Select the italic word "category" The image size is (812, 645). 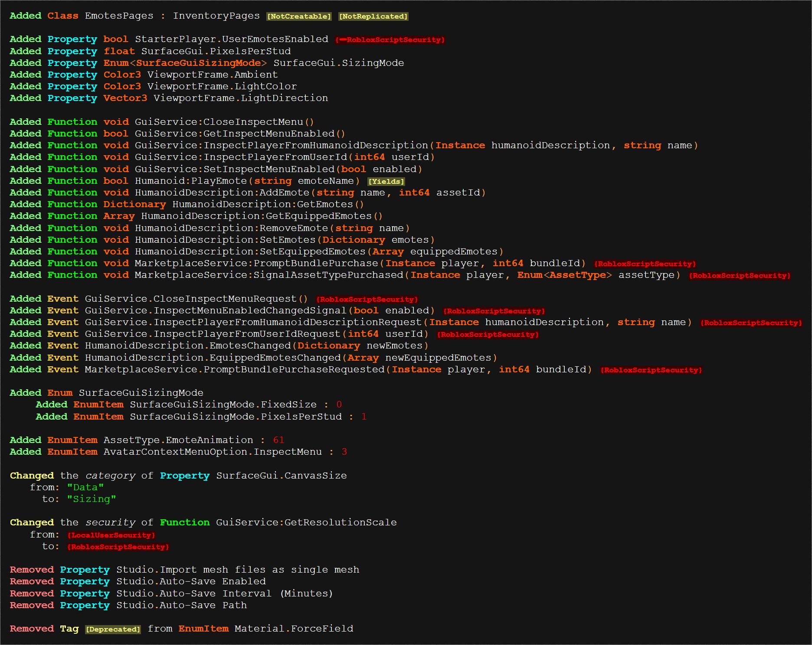(x=110, y=476)
